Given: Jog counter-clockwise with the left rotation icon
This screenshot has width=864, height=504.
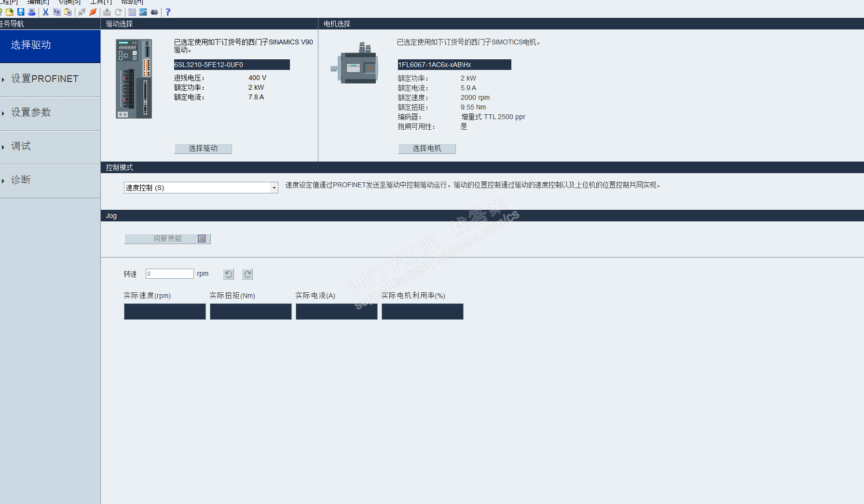Looking at the screenshot, I should (x=229, y=274).
